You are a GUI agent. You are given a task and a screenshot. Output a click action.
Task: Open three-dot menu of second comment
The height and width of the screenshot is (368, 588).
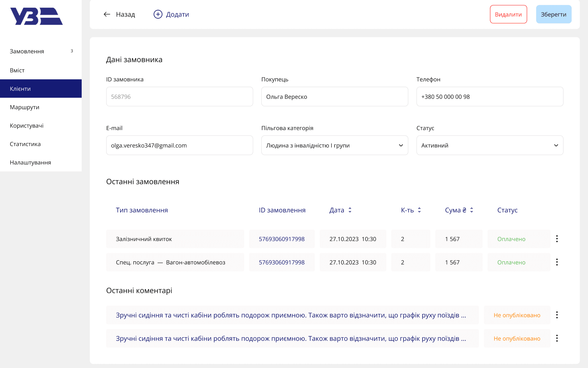[557, 338]
